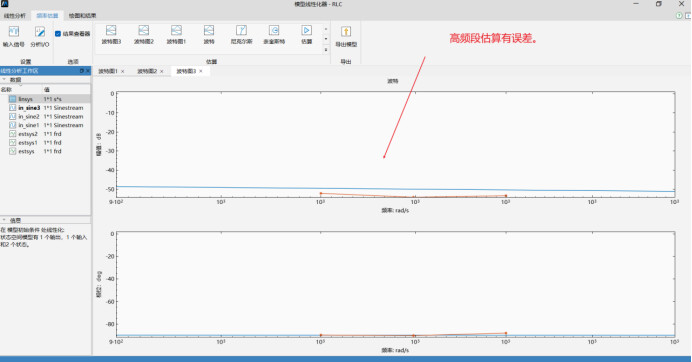This screenshot has width=692, height=362.
Task: Click the linsys state-space icon
Action: [12, 99]
